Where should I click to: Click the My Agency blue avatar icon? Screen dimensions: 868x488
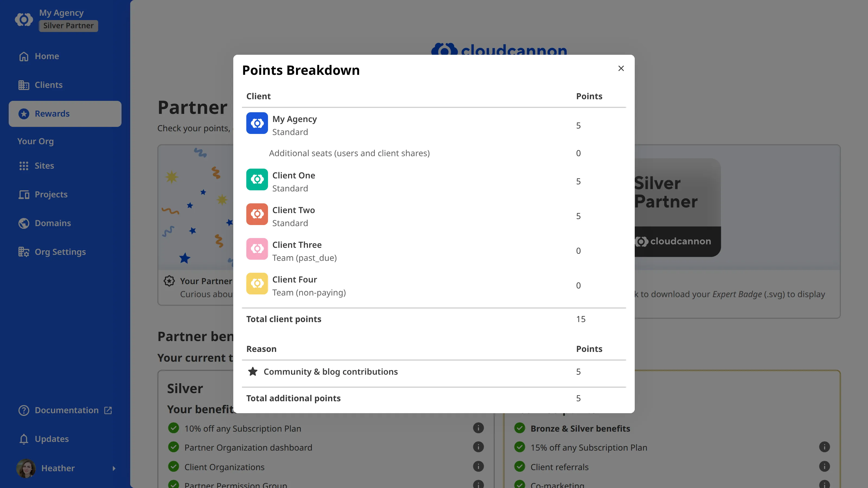tap(257, 123)
